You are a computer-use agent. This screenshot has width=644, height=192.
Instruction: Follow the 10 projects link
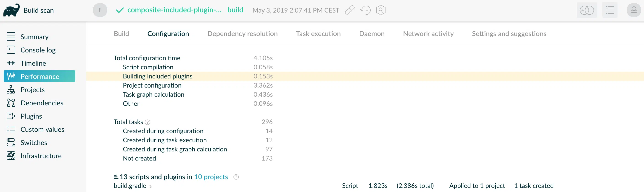click(211, 177)
